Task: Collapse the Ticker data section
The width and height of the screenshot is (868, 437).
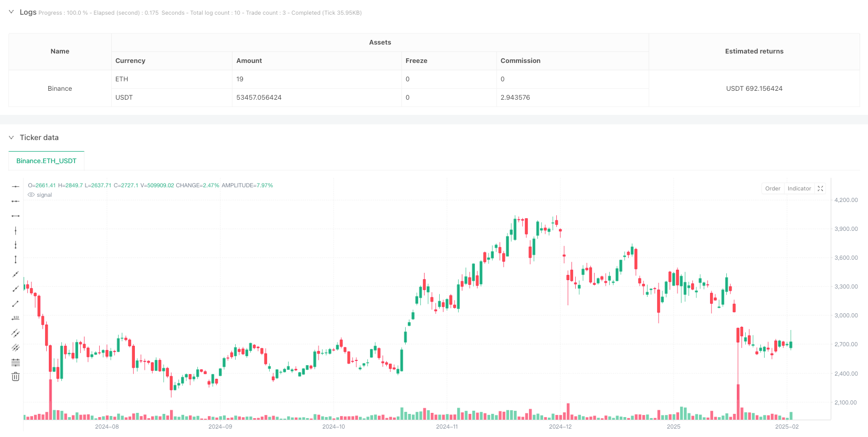Action: coord(11,137)
